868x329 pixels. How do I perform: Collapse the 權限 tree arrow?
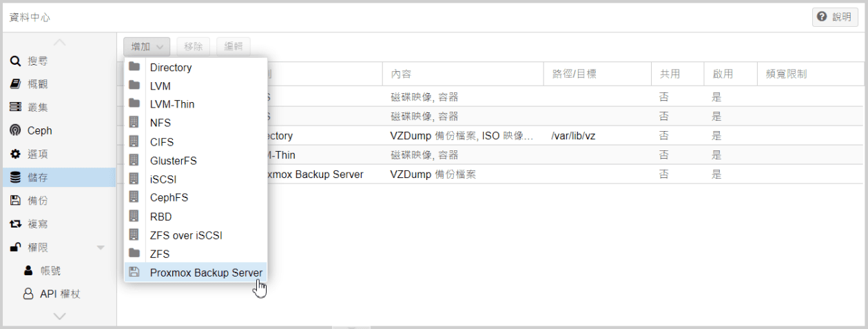tap(101, 248)
